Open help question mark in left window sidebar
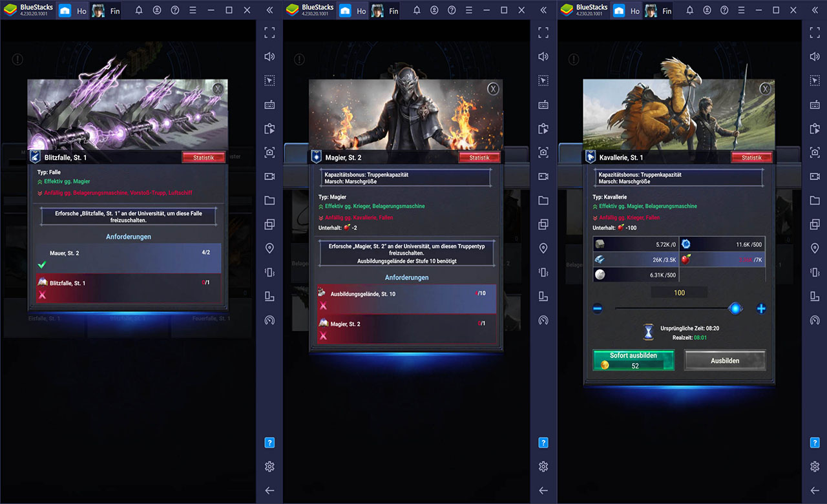Screen dimensions: 827x504 [269, 443]
